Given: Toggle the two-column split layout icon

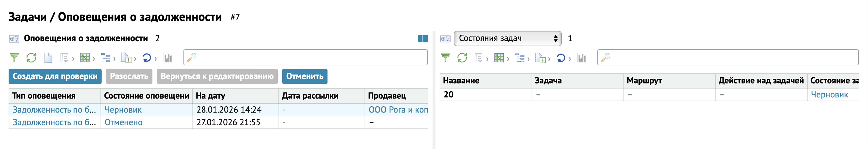Looking at the screenshot, I should coord(423,39).
